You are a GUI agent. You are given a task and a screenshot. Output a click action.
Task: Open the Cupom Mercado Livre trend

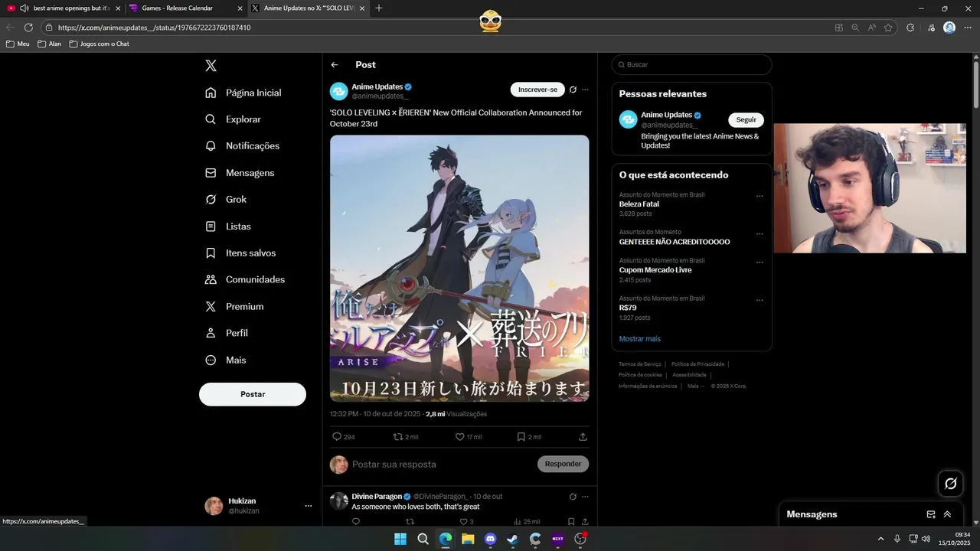pyautogui.click(x=655, y=270)
